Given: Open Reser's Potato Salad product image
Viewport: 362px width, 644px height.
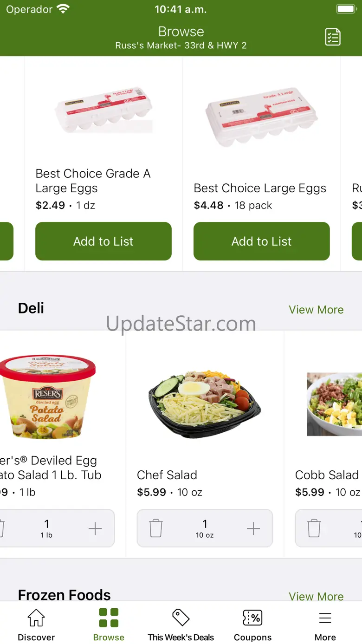Looking at the screenshot, I should [x=47, y=397].
